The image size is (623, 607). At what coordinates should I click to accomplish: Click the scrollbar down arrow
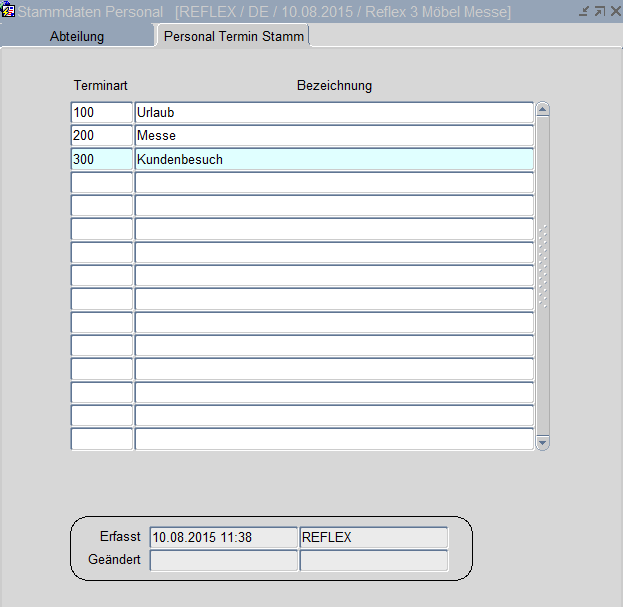tap(543, 442)
